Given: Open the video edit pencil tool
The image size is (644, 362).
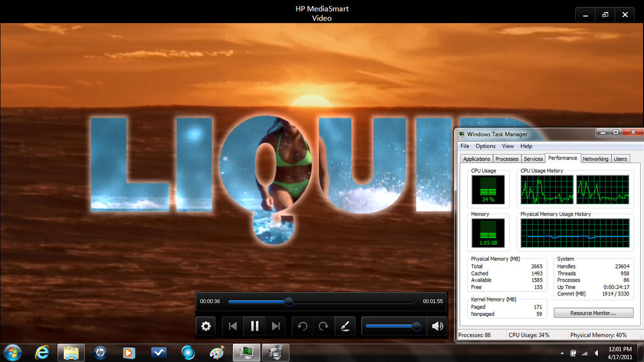Looking at the screenshot, I should point(345,326).
